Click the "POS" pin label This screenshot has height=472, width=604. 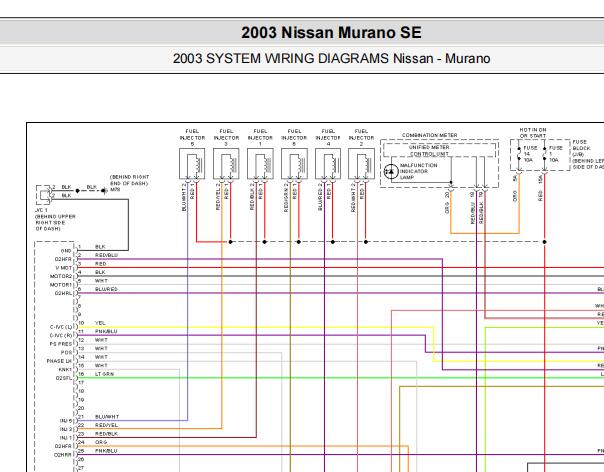point(66,352)
